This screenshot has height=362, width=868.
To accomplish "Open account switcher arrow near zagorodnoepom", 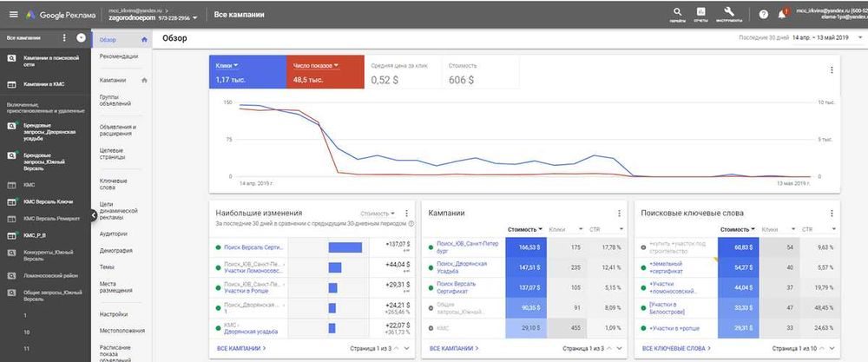I will point(194,18).
